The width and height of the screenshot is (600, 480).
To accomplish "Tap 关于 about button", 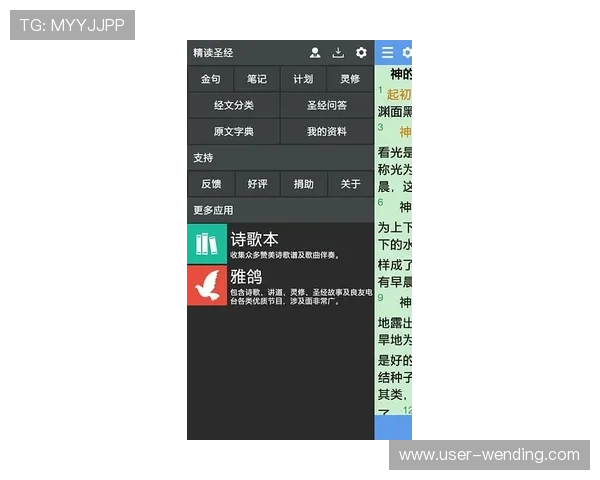I will pos(350,184).
